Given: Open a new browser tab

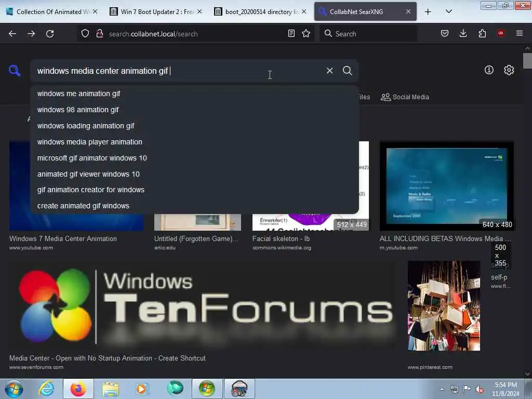Looking at the screenshot, I should 428,12.
